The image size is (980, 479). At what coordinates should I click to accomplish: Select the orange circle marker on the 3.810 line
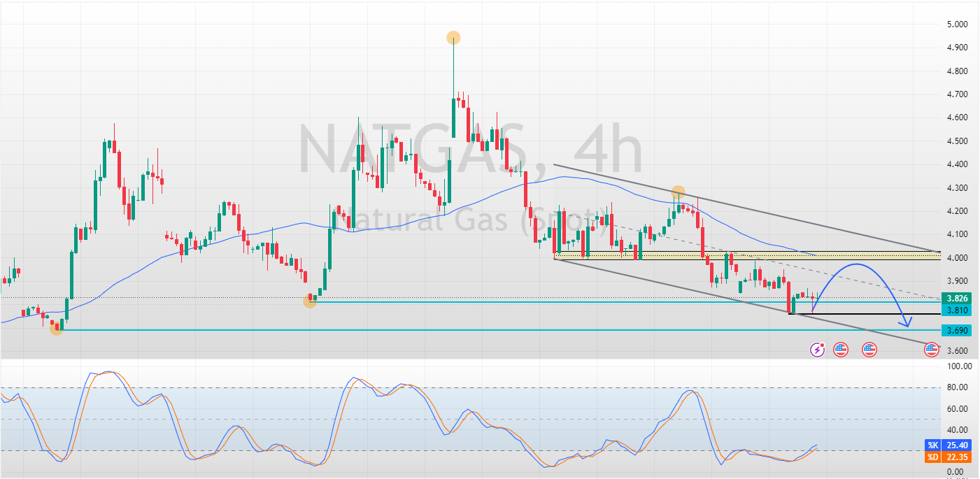click(x=310, y=301)
